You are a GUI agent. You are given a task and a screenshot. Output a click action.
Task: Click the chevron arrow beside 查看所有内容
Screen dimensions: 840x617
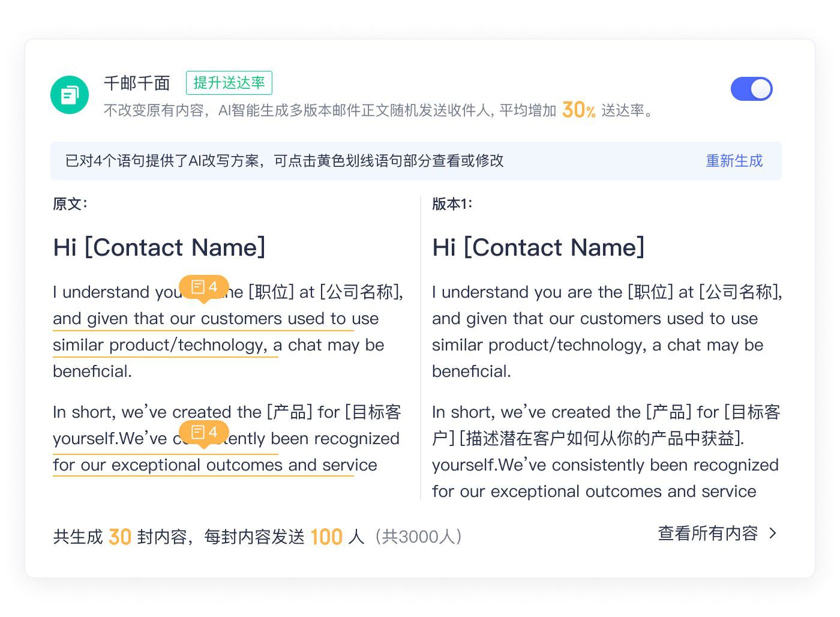773,534
